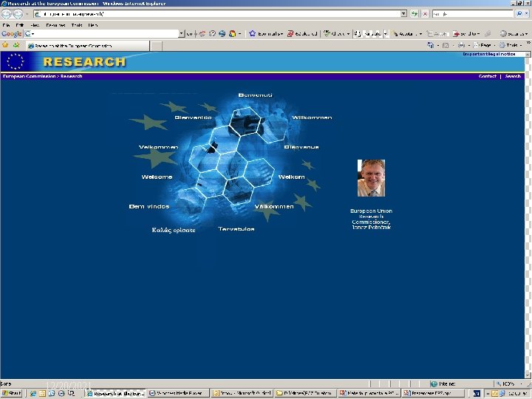Screen dimensions: 532x399
Task: Click the Portuguese Bem vindos link
Action: (x=149, y=206)
